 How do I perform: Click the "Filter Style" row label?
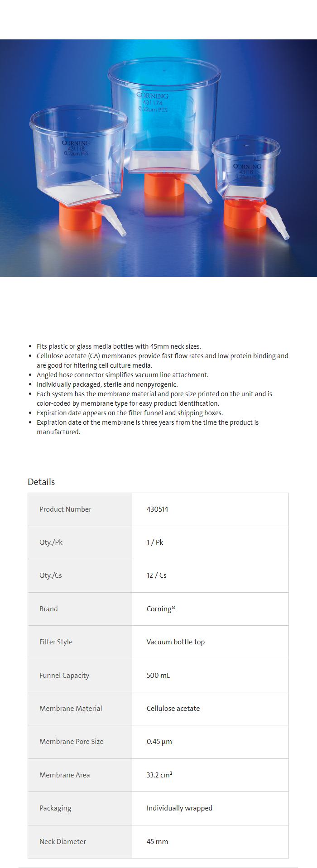pos(56,642)
